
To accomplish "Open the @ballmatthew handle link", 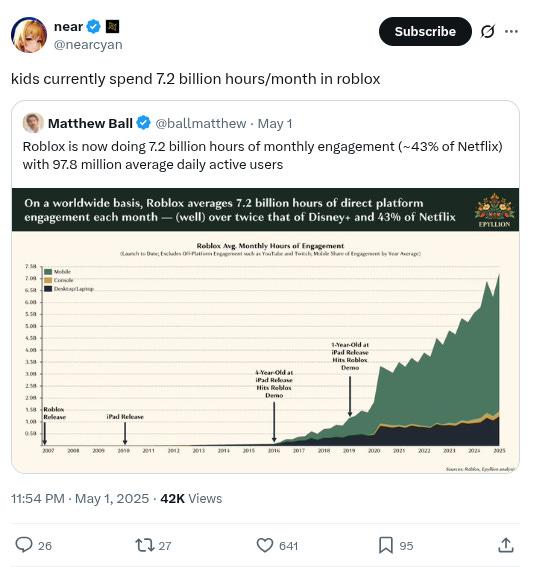I will [201, 123].
